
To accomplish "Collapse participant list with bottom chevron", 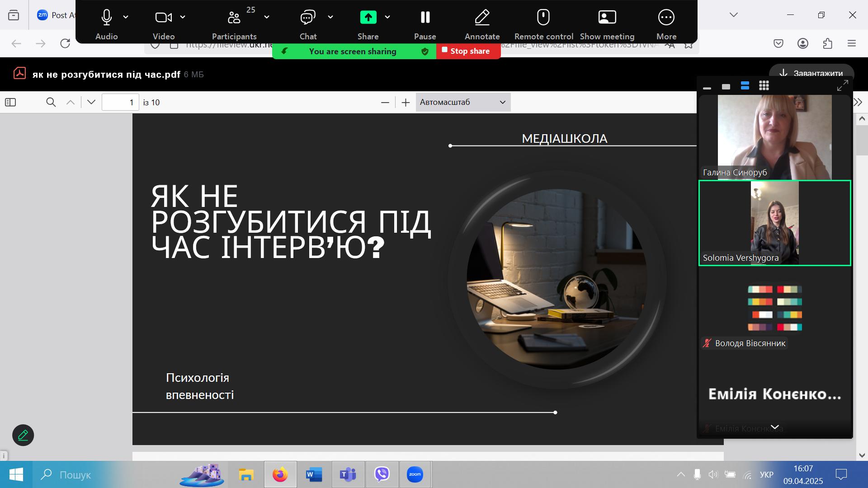I will point(775,427).
